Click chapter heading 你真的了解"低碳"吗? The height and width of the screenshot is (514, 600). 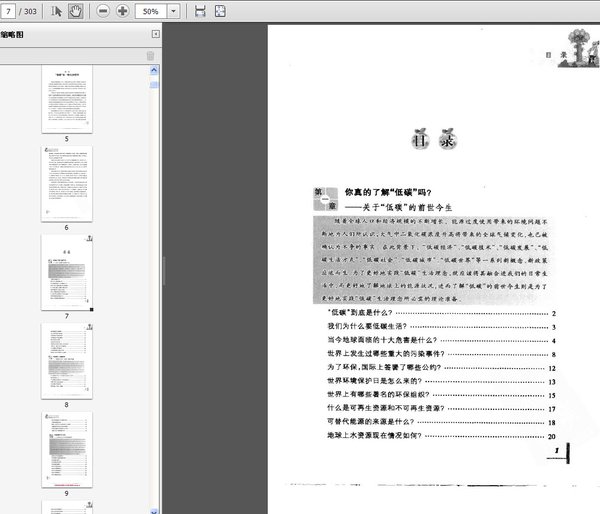pos(388,192)
